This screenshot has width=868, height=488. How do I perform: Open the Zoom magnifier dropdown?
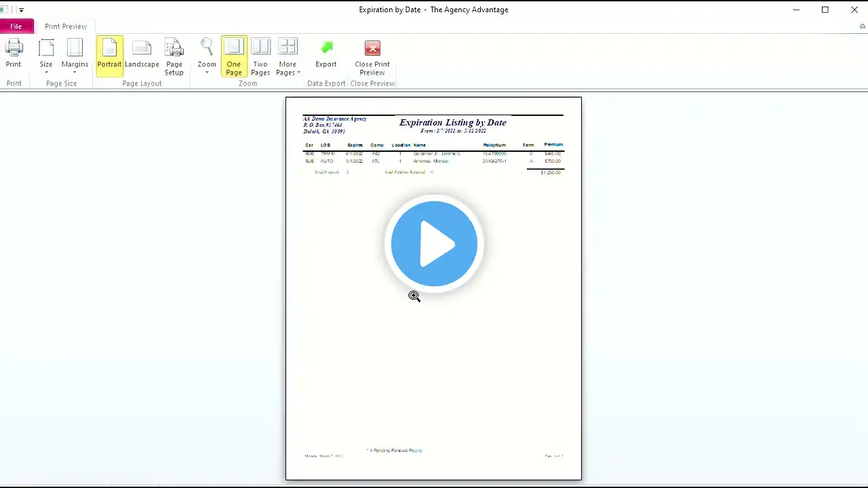point(207,57)
